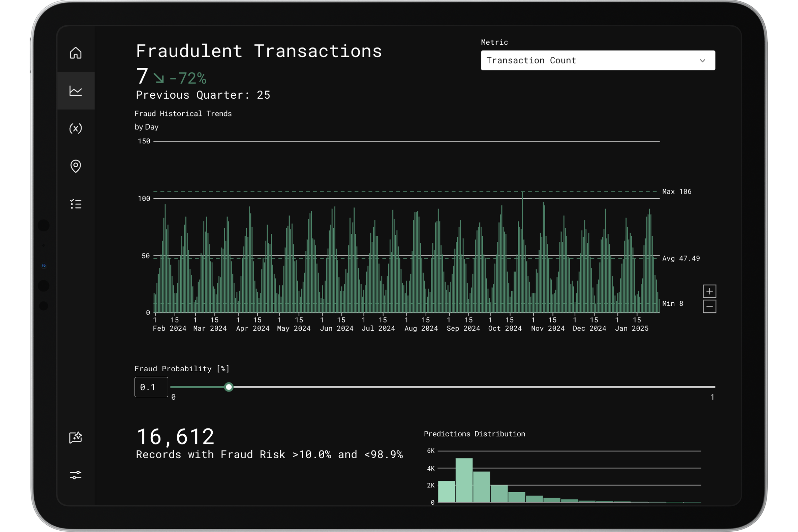This screenshot has width=798, height=532.
Task: Click the Min 8 reference line label
Action: pyautogui.click(x=672, y=304)
